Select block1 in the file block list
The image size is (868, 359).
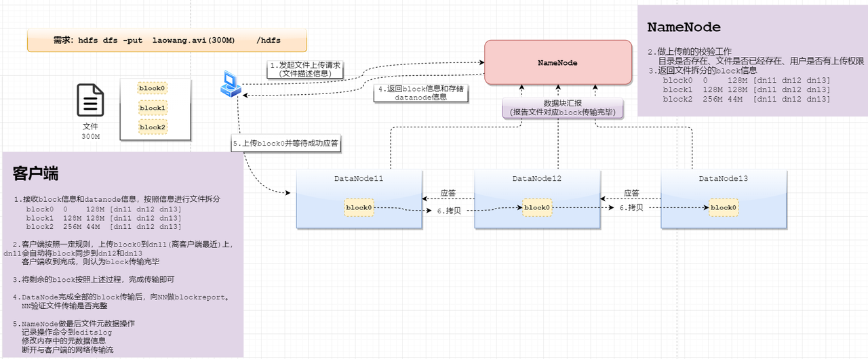153,108
